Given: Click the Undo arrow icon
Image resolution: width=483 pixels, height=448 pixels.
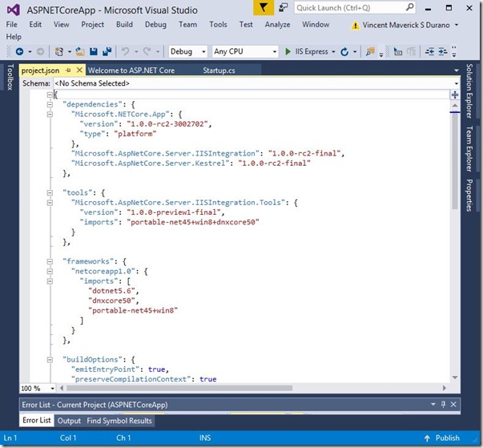Looking at the screenshot, I should point(125,51).
